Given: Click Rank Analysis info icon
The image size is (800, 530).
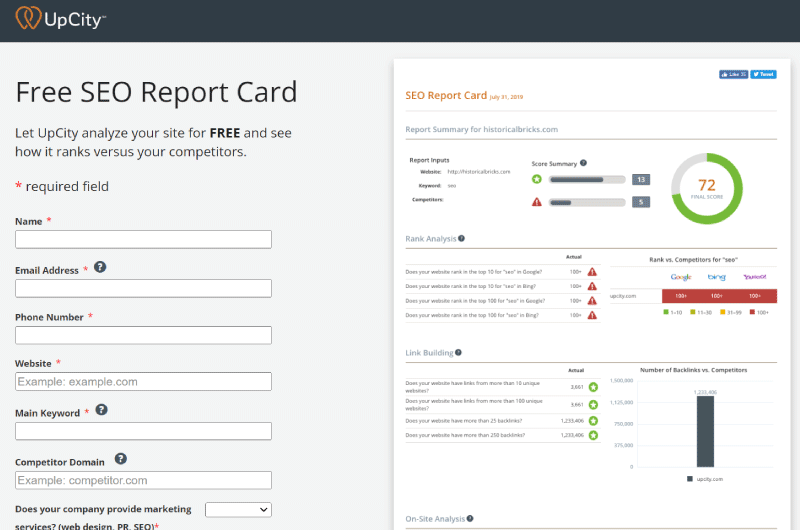Looking at the screenshot, I should coord(461,238).
